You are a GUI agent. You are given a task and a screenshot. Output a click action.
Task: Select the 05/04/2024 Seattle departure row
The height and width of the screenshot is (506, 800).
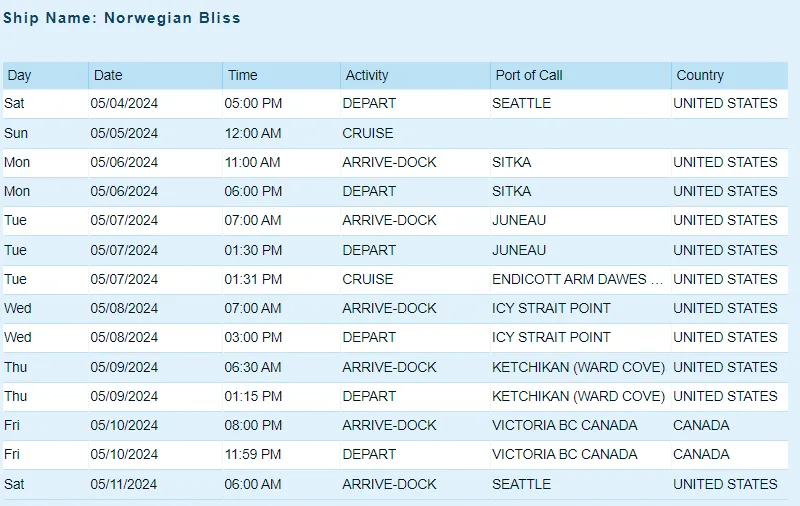(x=395, y=104)
